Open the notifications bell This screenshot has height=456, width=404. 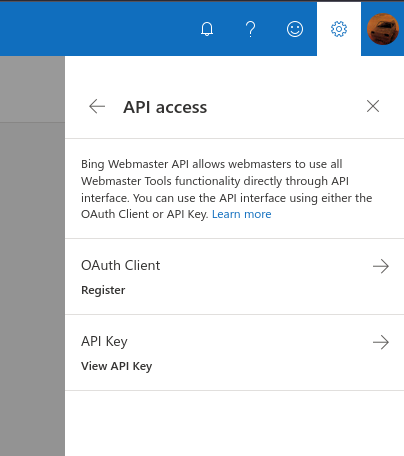pyautogui.click(x=207, y=29)
